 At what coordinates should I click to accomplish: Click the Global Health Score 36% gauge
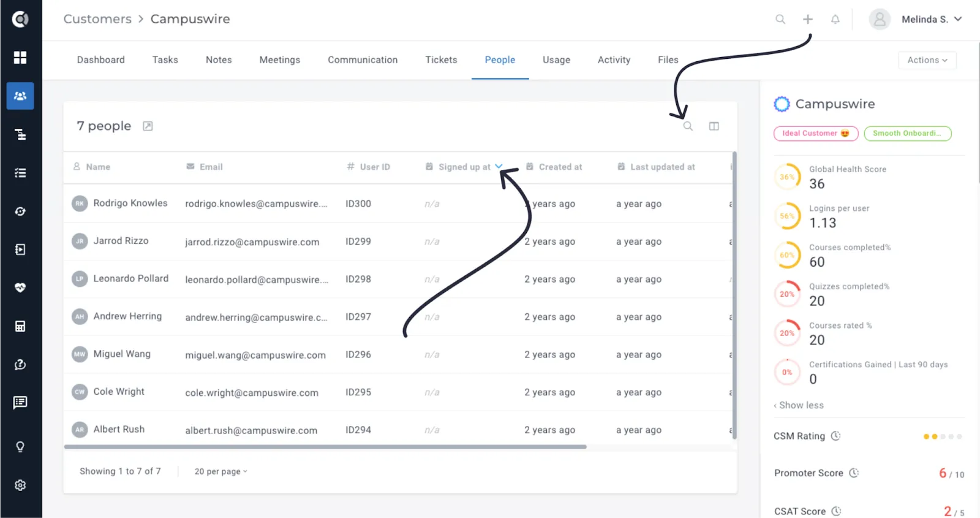[x=787, y=177]
